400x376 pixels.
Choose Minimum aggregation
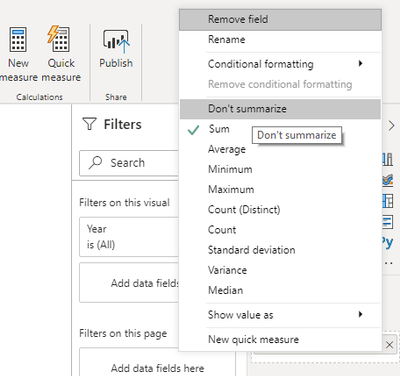coord(280,169)
